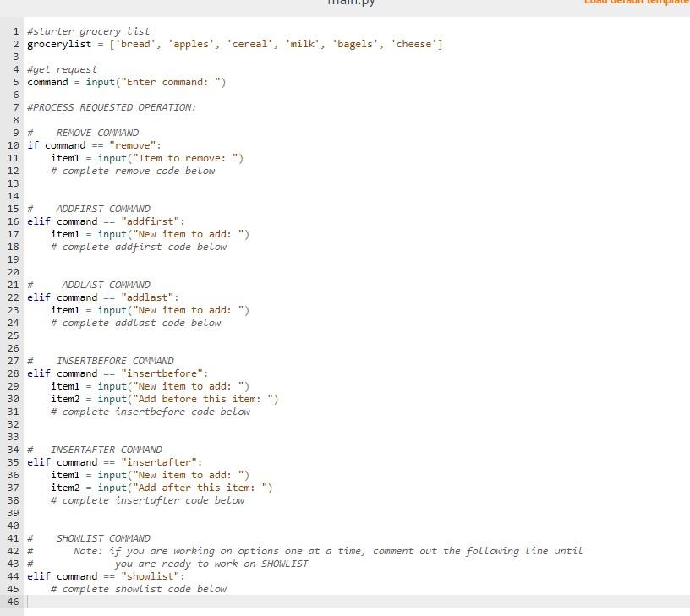Screen dimensions: 690x616
Task: Click the insertafter string on line 35
Action: pos(163,462)
